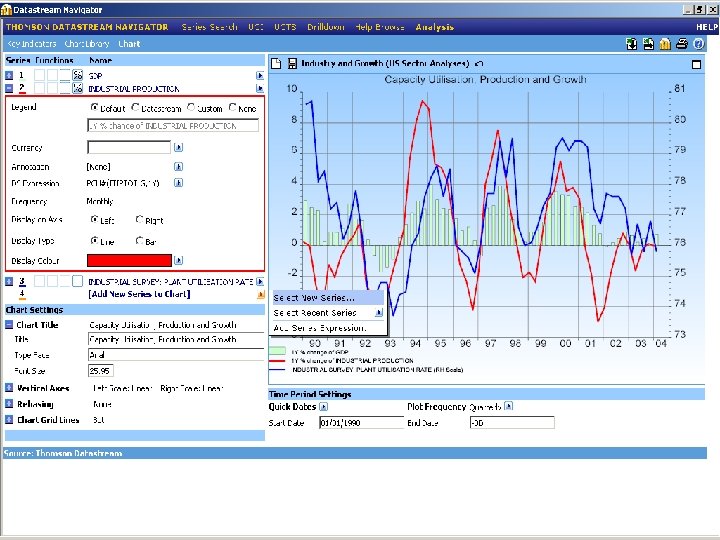Expand the Rebasing section
This screenshot has width=720, height=540.
click(9, 404)
